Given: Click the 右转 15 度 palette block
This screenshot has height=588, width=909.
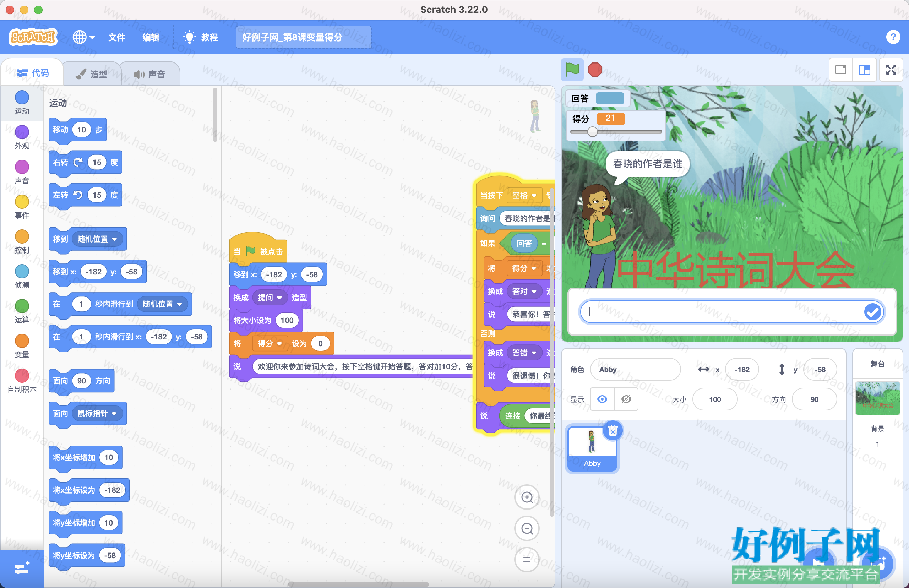Looking at the screenshot, I should pyautogui.click(x=86, y=162).
